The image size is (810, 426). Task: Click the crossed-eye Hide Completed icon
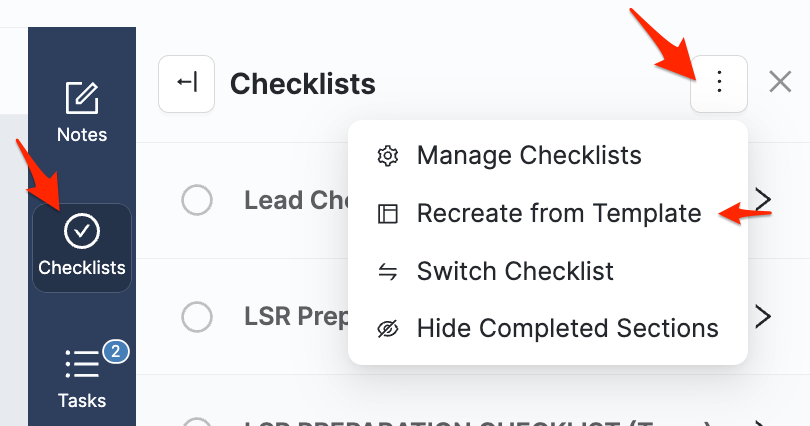point(387,329)
